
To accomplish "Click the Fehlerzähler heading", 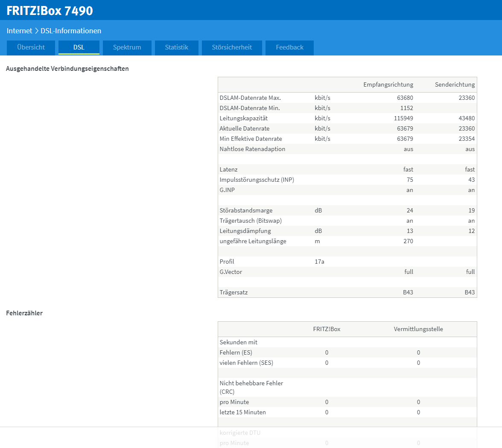I will tap(24, 313).
